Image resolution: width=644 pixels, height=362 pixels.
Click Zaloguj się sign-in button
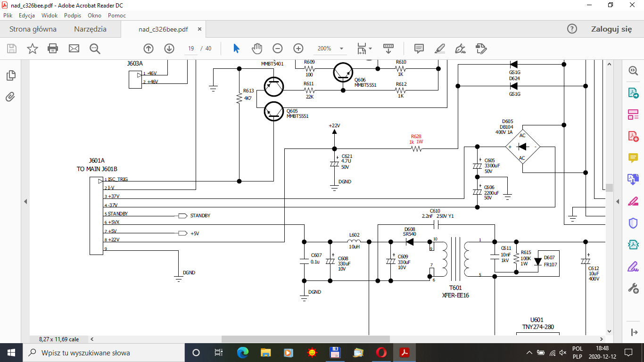(611, 29)
